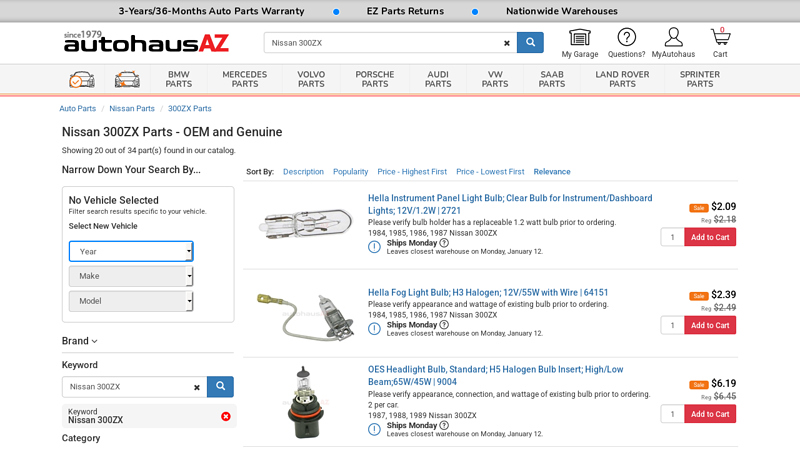The width and height of the screenshot is (800, 450).
Task: Open Hella Fog Light Bulb listing
Action: 488,292
